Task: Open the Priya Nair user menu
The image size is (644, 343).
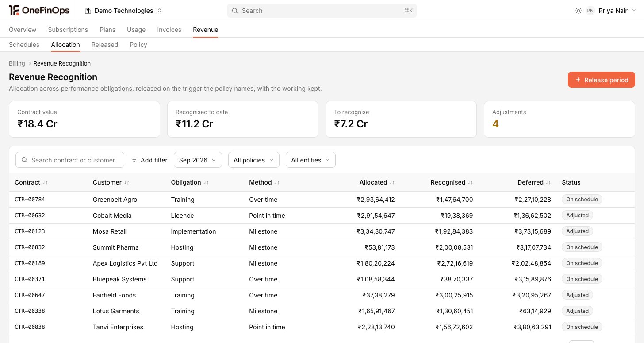Action: point(612,11)
